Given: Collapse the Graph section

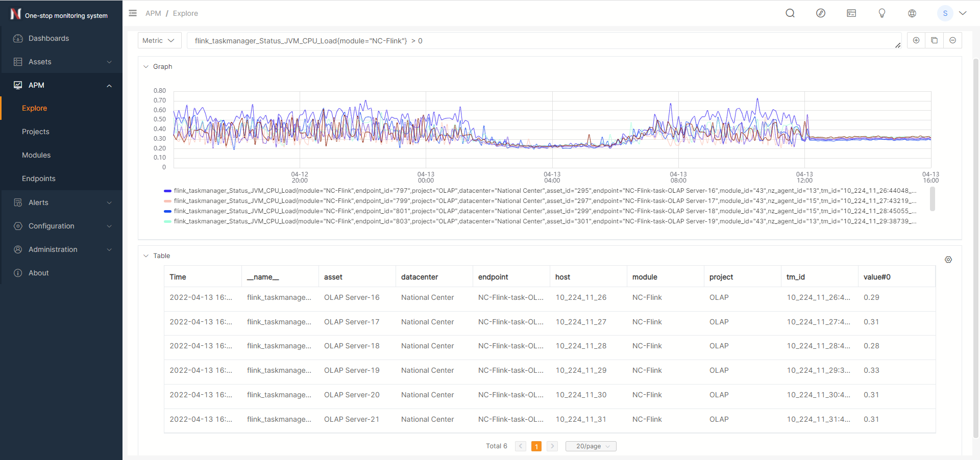Looking at the screenshot, I should coord(146,67).
